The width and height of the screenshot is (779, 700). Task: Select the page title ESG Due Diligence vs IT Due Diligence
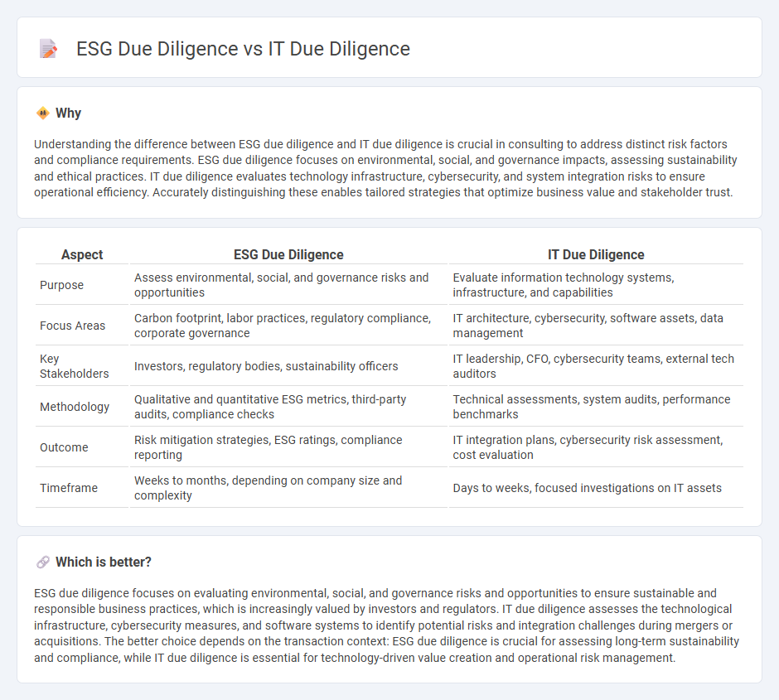click(x=243, y=49)
